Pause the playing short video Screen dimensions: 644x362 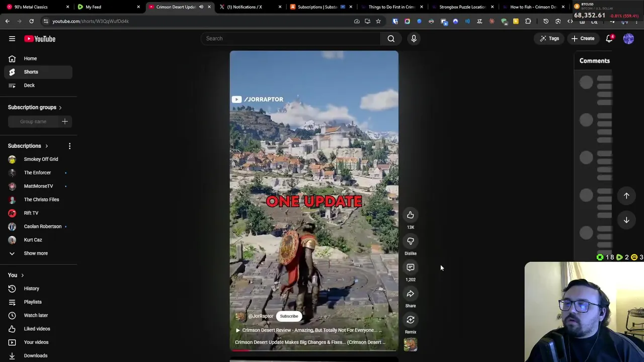click(x=314, y=201)
